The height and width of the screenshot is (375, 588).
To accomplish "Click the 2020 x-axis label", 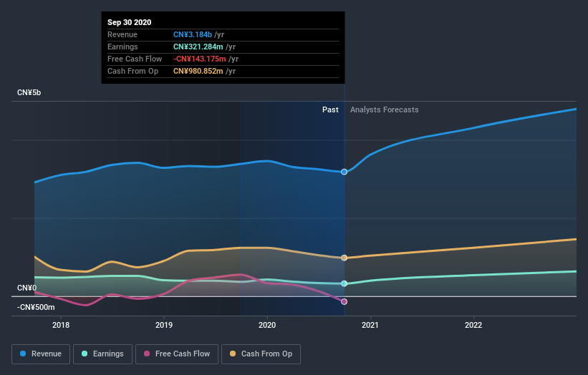I will pyautogui.click(x=267, y=325).
